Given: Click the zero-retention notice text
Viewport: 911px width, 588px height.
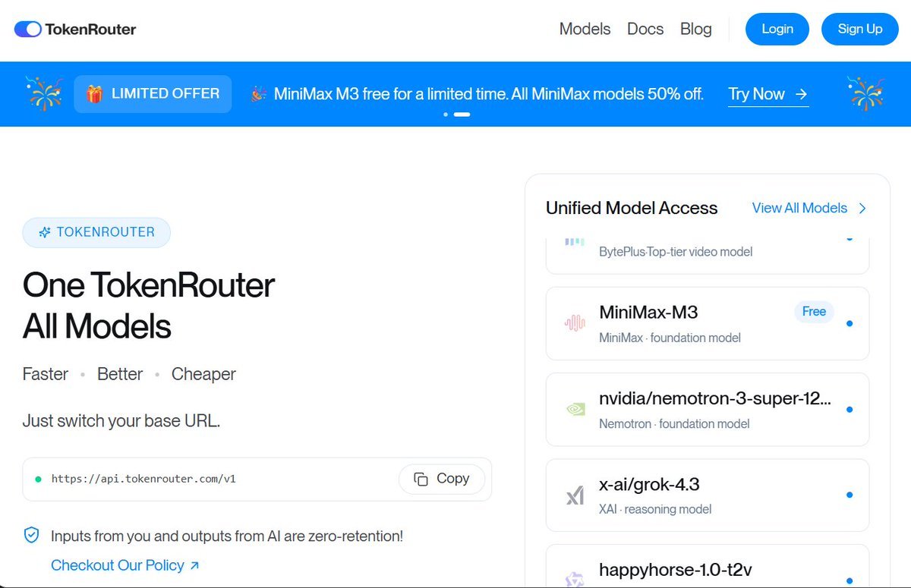Looking at the screenshot, I should pos(227,536).
